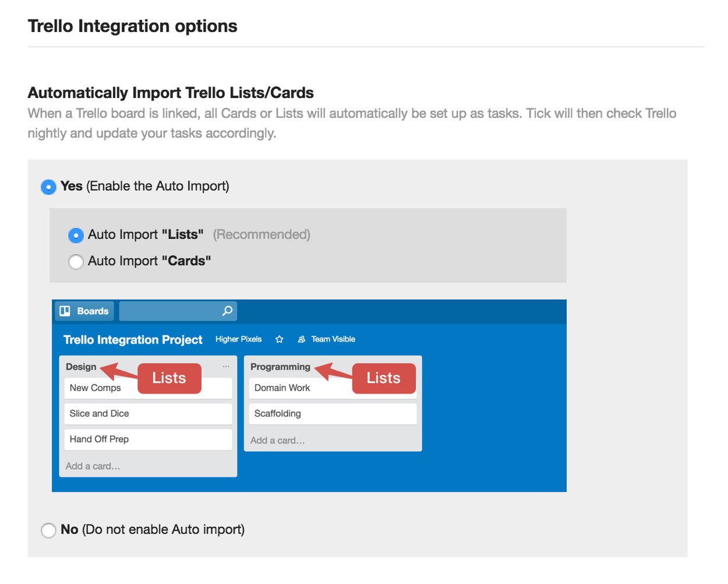728x584 pixels.
Task: Enable the Yes Auto Import option
Action: [48, 187]
